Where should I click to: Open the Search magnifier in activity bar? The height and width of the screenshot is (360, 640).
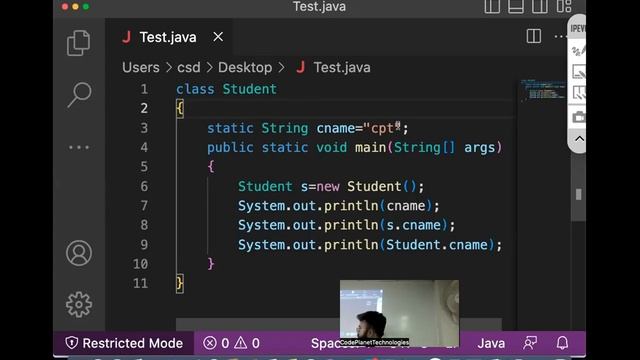pos(79,95)
